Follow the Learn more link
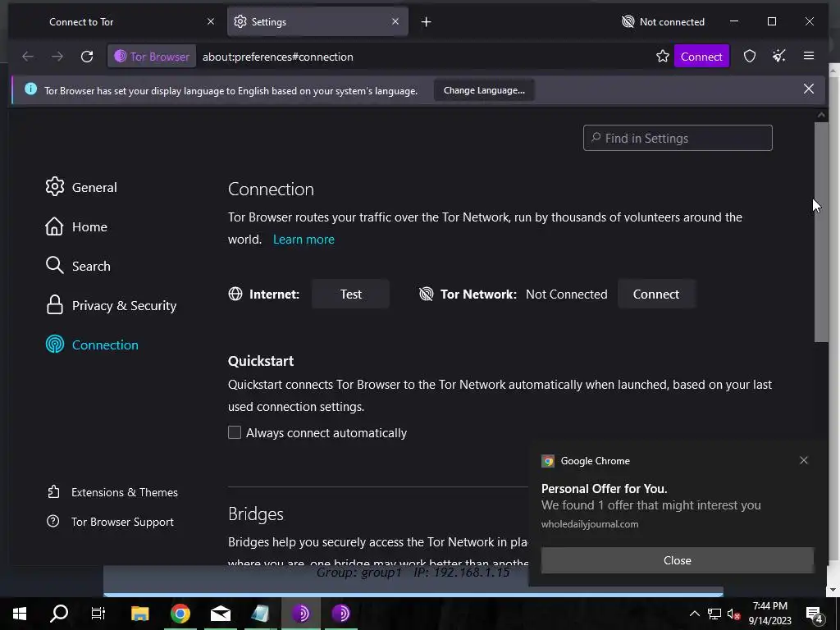Viewport: 840px width, 630px height. coord(304,239)
